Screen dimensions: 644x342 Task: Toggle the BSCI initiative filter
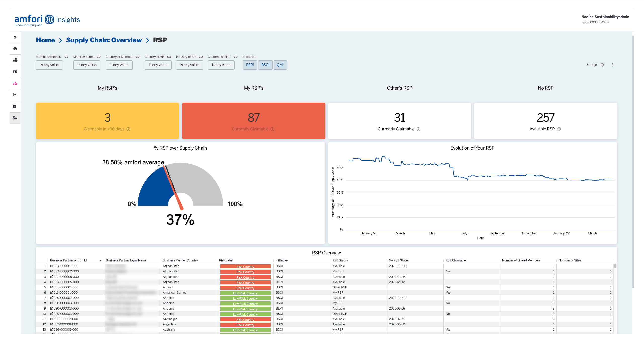tap(265, 65)
